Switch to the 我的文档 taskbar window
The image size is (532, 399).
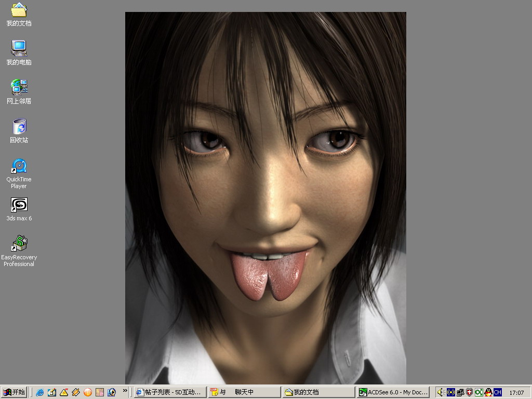319,392
